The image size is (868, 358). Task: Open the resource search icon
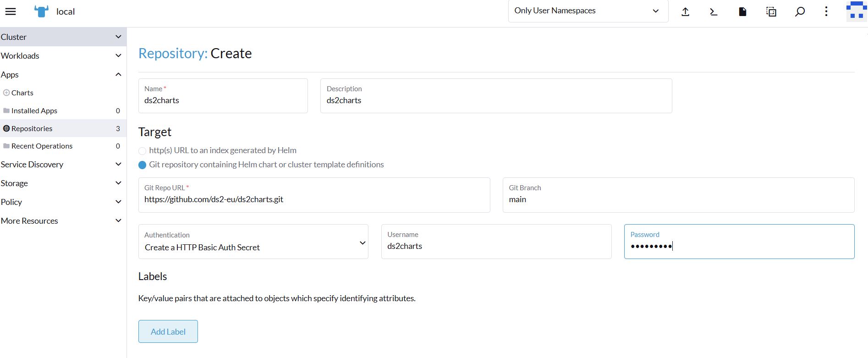coord(800,12)
